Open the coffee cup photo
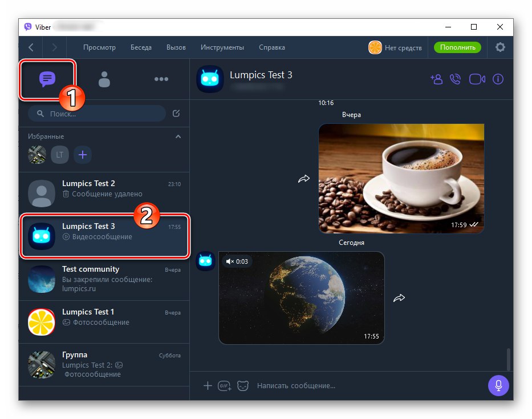 [401, 179]
